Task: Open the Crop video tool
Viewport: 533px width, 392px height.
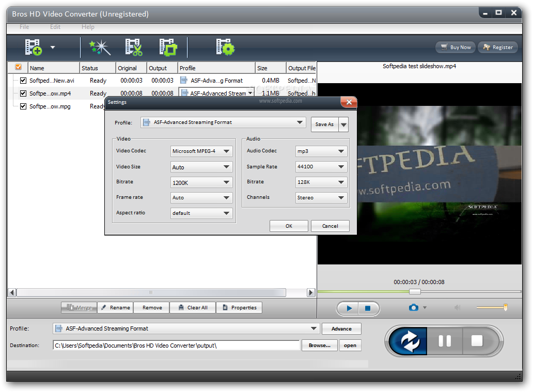Action: coord(168,48)
